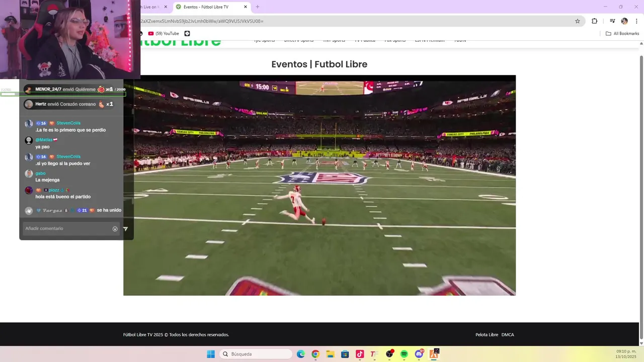Screen dimensions: 644x362
Task: Open the DMCA footer link
Action: pos(508,335)
